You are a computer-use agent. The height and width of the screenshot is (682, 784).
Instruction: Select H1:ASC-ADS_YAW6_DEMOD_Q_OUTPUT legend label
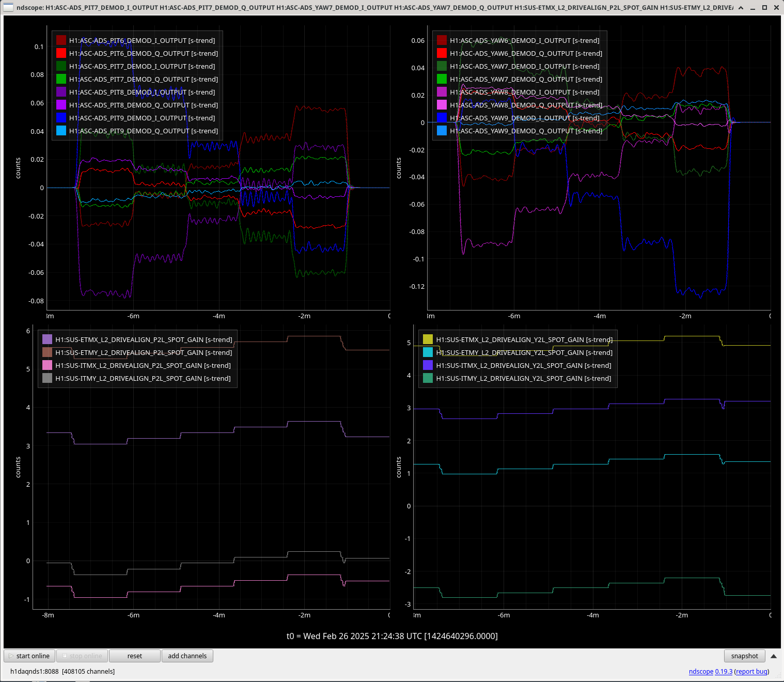(526, 53)
